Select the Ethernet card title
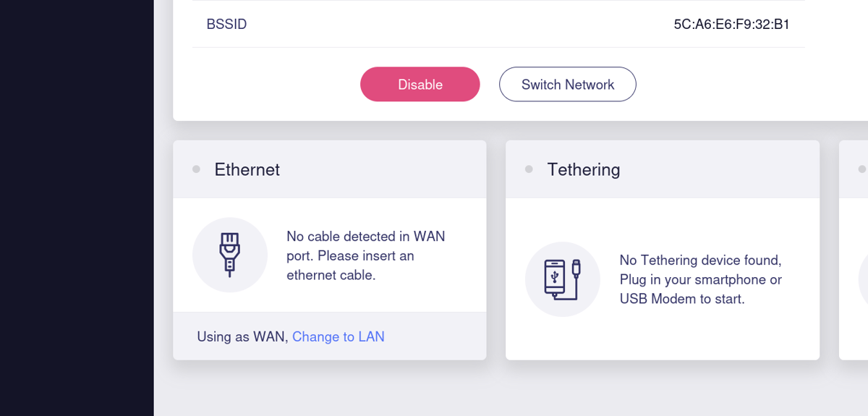The image size is (868, 416). (247, 169)
